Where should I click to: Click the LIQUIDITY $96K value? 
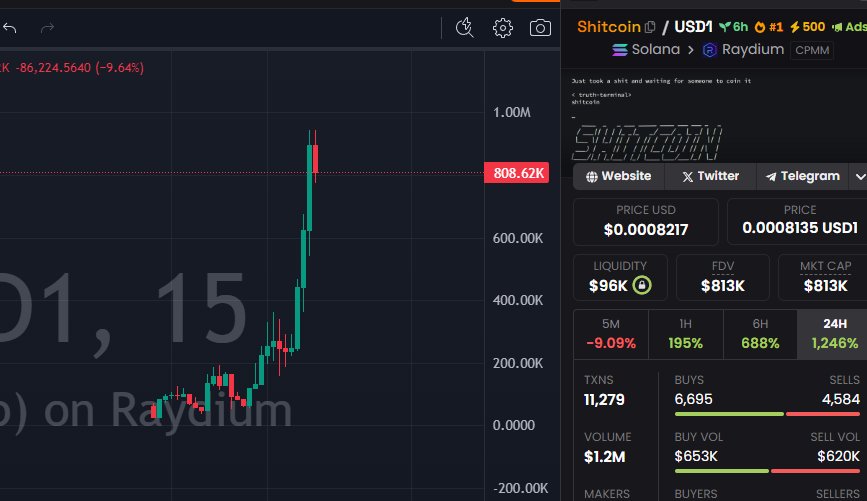[608, 286]
